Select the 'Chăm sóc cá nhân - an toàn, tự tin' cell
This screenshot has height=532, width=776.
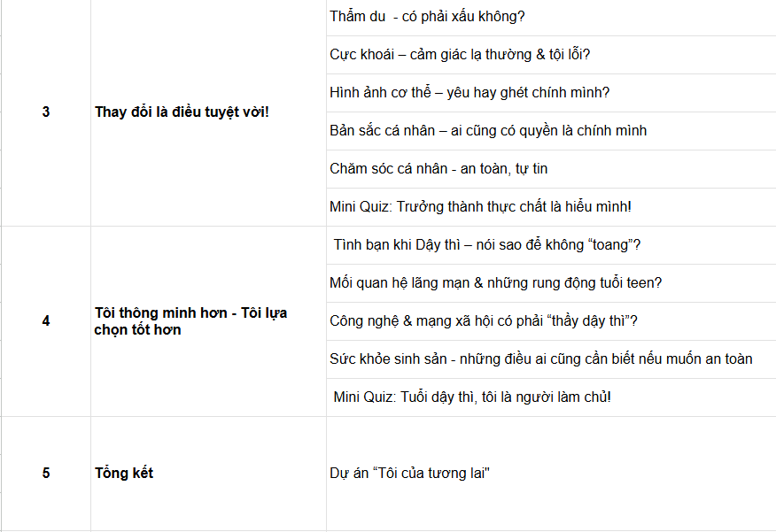(x=551, y=169)
